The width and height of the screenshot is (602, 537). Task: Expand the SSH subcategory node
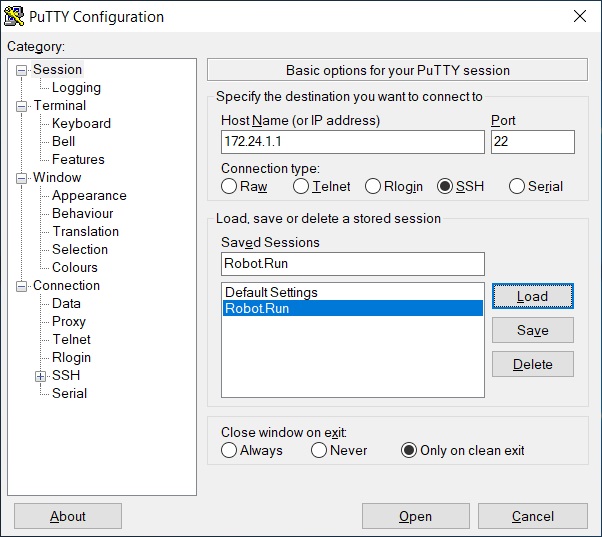pos(40,376)
